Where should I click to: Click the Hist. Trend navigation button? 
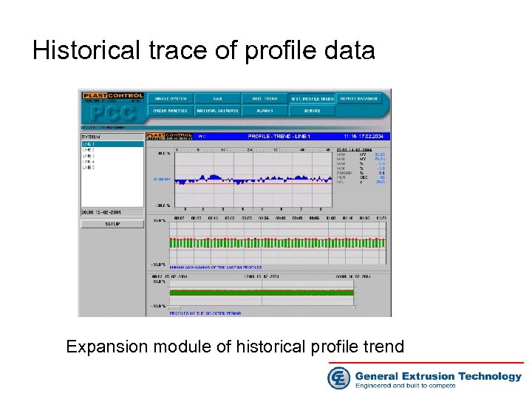tap(265, 99)
